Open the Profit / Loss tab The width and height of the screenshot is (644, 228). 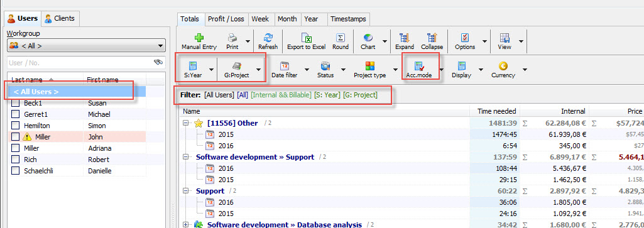click(x=226, y=19)
